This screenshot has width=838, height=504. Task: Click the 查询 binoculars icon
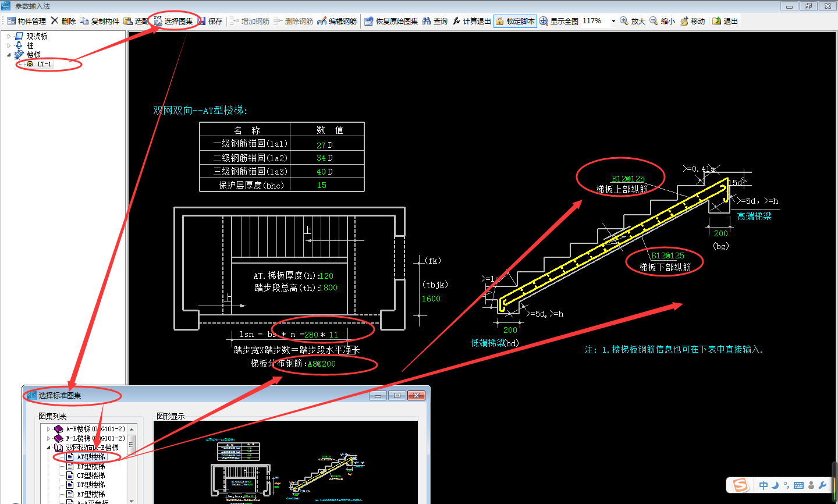pyautogui.click(x=427, y=21)
